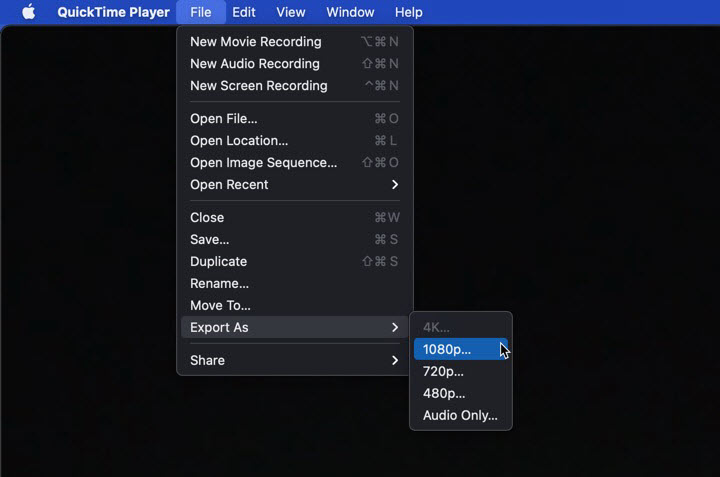
Task: Export the movie as 1080p…
Action: (x=461, y=349)
